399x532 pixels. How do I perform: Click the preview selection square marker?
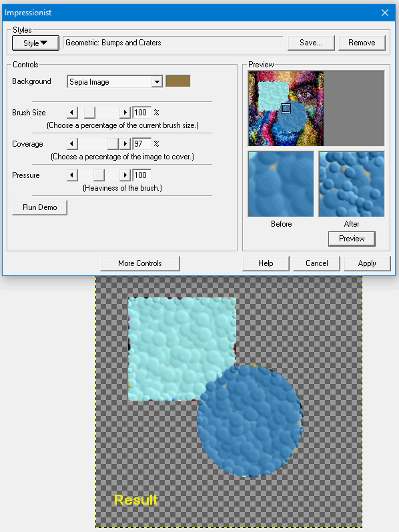(x=286, y=108)
